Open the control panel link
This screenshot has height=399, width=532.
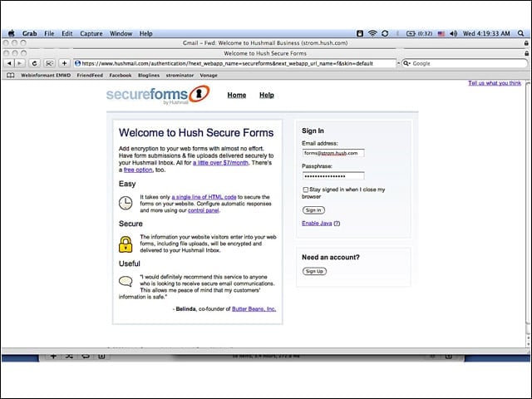203,210
